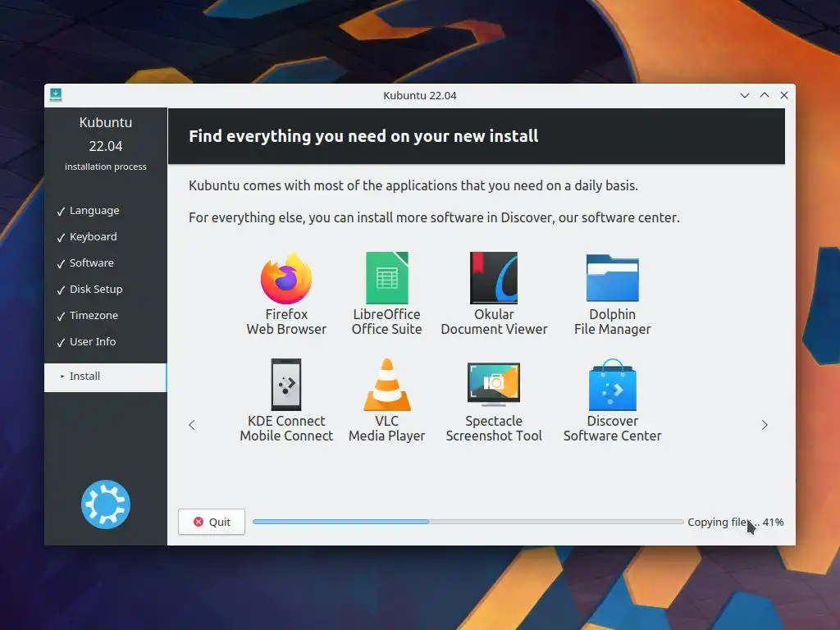The width and height of the screenshot is (840, 630).
Task: Select the current Install step in sidebar
Action: (x=106, y=377)
